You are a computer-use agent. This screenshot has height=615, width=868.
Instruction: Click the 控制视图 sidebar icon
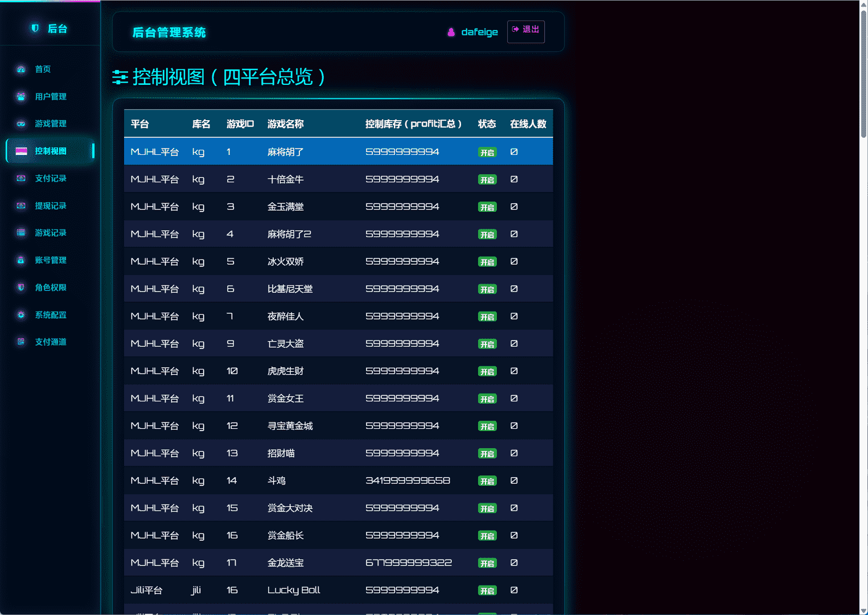click(21, 151)
